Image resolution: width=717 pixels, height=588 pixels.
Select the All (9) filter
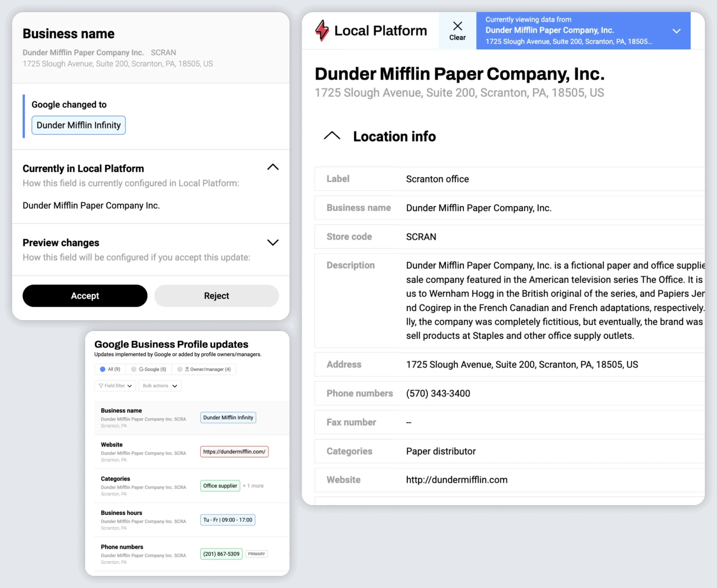pyautogui.click(x=110, y=369)
